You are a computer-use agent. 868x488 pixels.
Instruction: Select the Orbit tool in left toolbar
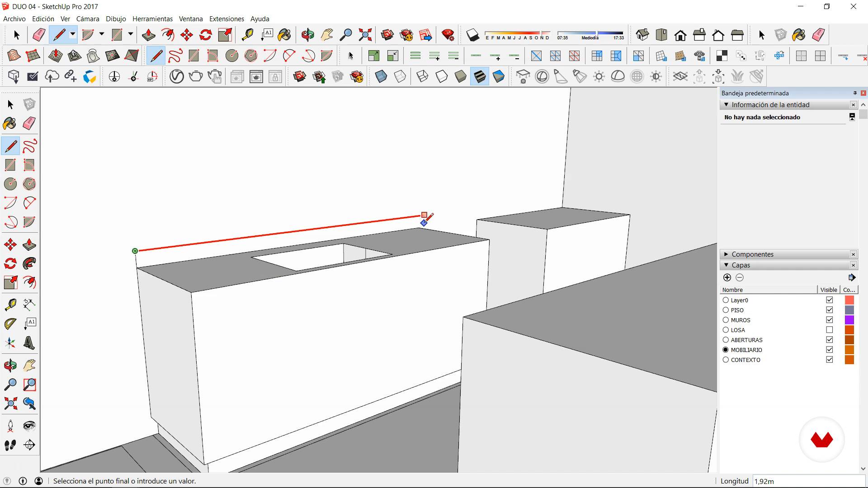(x=10, y=365)
